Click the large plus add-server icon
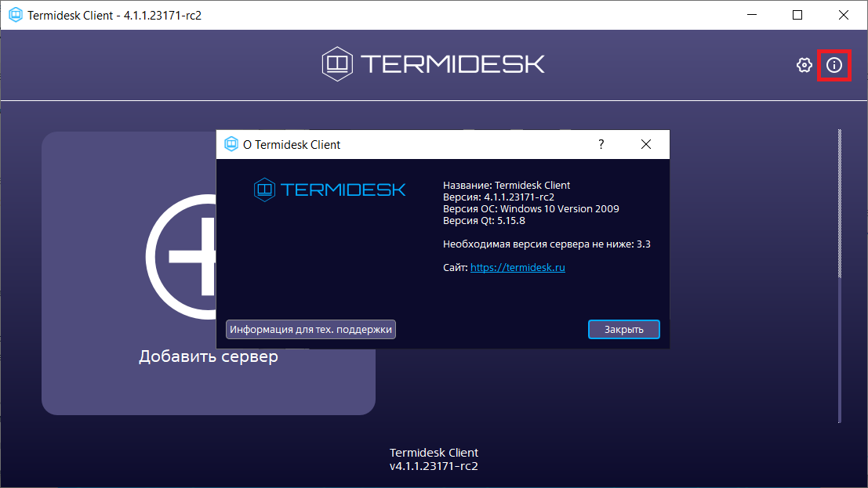This screenshot has width=868, height=488. click(181, 257)
